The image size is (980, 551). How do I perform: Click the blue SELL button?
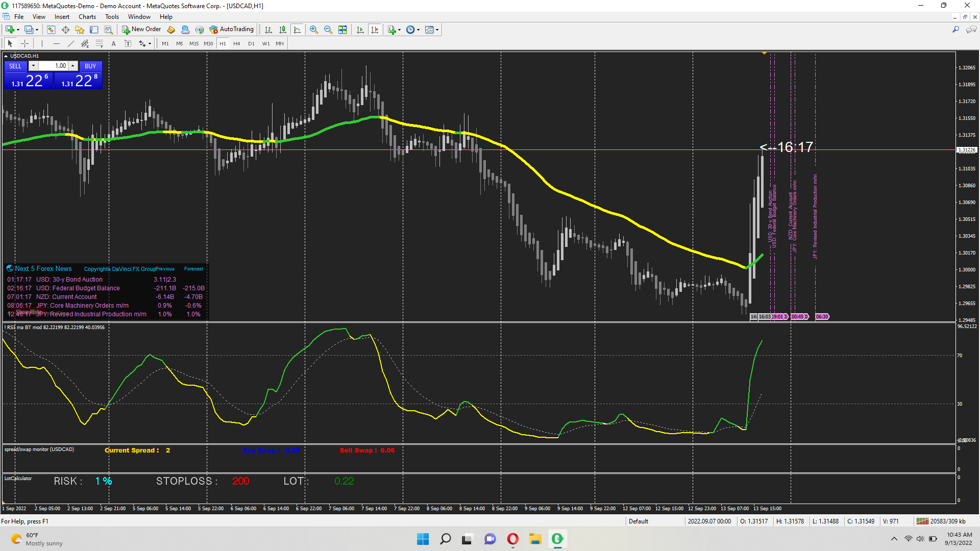point(15,66)
